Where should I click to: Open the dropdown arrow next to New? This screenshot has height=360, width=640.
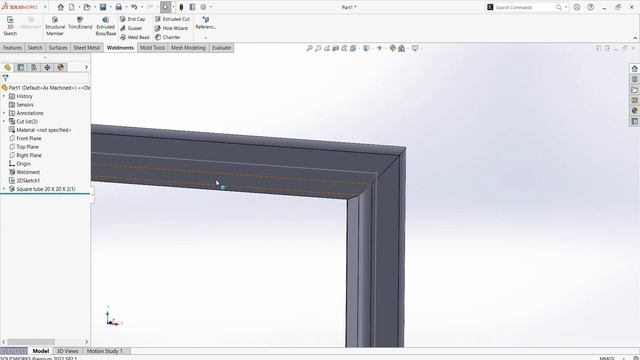click(x=79, y=7)
